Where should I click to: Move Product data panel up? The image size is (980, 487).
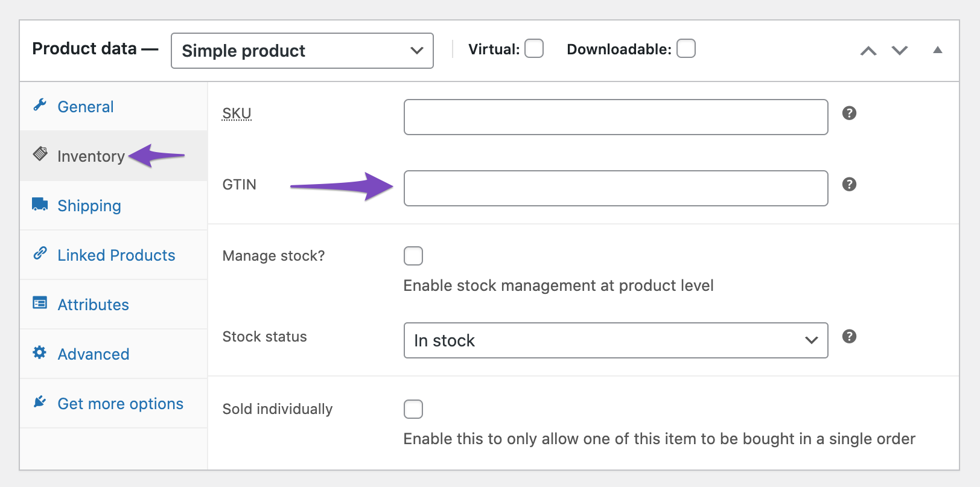(868, 51)
